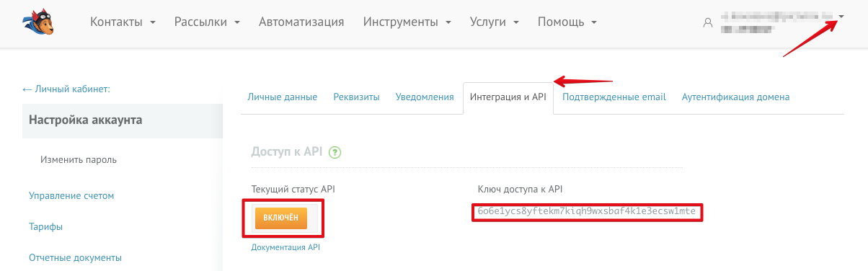Expand the Услуги dropdown menu

click(495, 22)
